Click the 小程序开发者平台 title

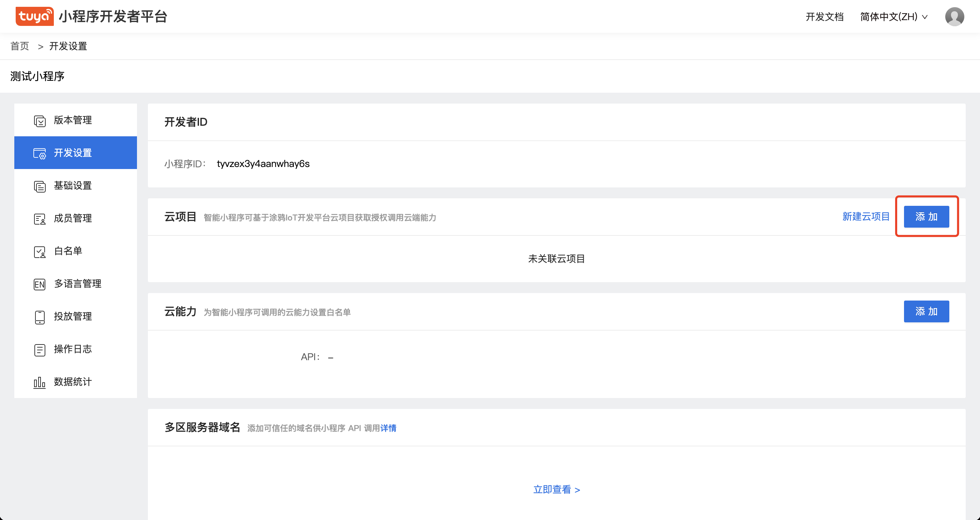click(113, 16)
